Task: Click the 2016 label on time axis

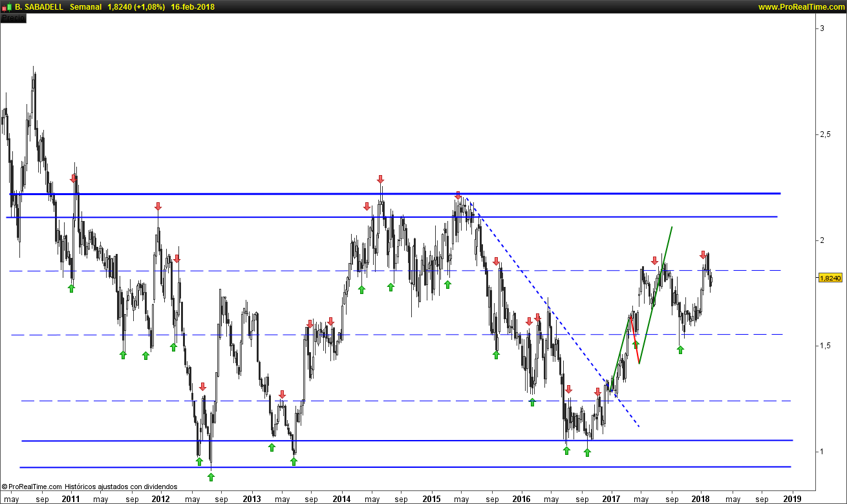Action: (521, 499)
